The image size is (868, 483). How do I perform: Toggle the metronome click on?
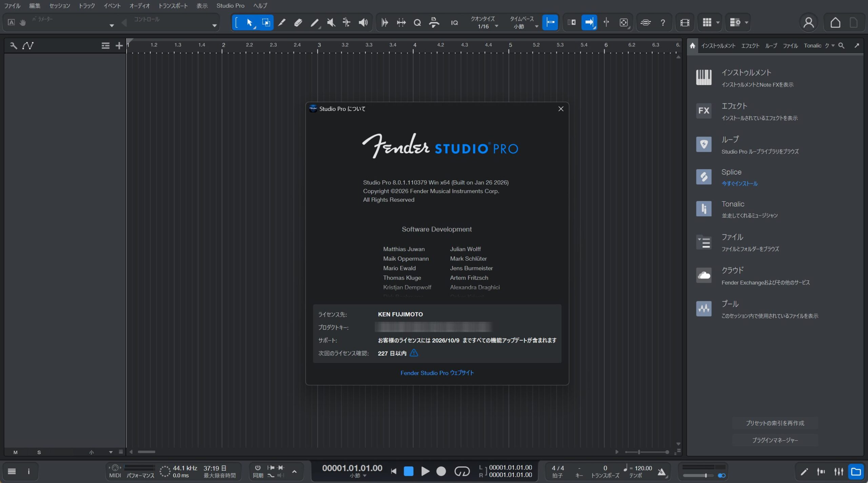coord(662,471)
